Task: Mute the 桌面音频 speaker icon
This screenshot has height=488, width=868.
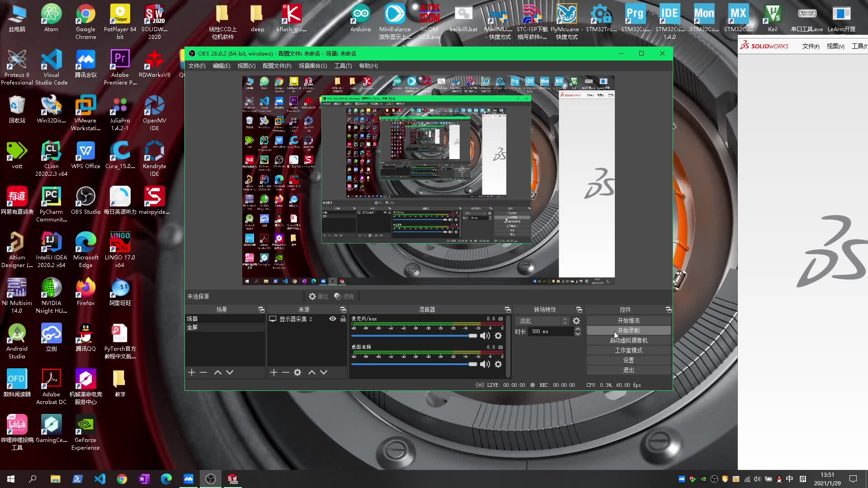Action: point(485,364)
